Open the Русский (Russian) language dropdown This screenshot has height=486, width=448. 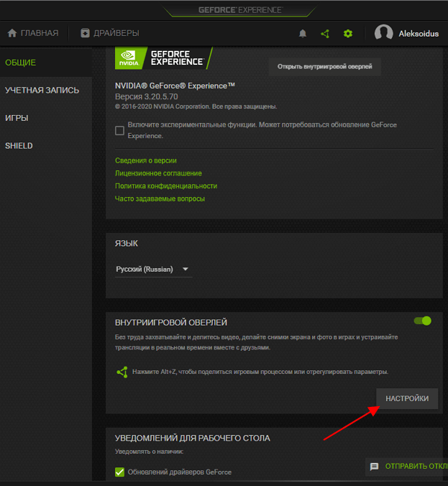click(x=154, y=269)
